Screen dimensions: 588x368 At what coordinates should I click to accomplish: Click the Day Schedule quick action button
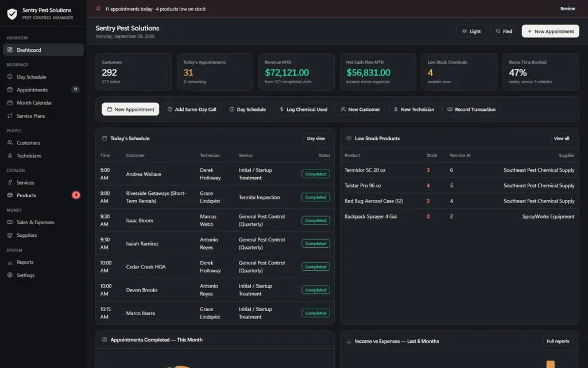247,109
